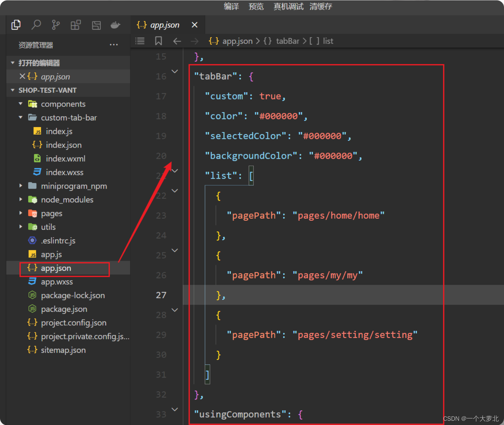
Task: Collapse the components folder
Action: tap(21, 104)
